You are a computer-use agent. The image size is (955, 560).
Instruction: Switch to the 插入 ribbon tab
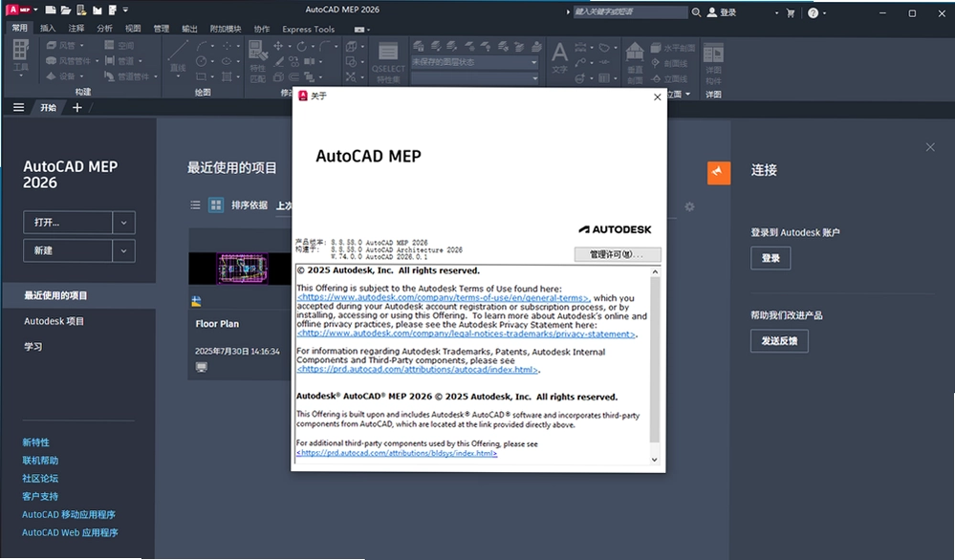(x=48, y=28)
